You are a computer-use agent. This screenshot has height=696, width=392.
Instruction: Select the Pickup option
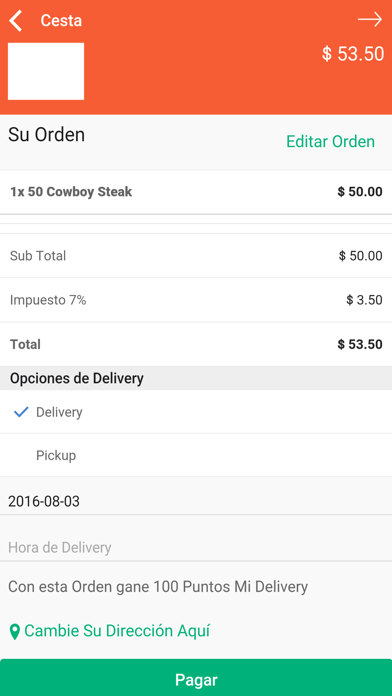(196, 455)
